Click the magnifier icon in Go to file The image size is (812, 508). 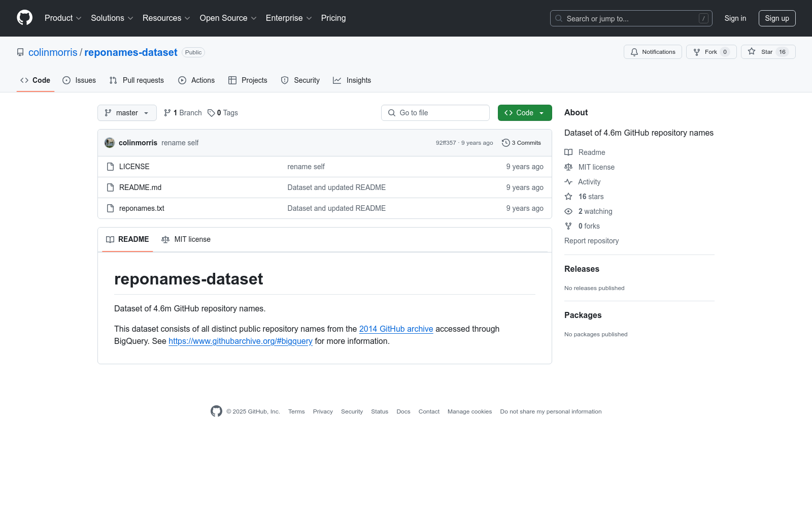392,113
